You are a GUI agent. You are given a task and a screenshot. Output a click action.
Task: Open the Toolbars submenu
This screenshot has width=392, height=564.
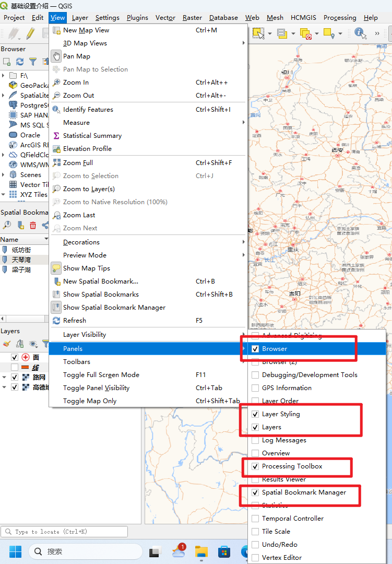click(x=148, y=362)
